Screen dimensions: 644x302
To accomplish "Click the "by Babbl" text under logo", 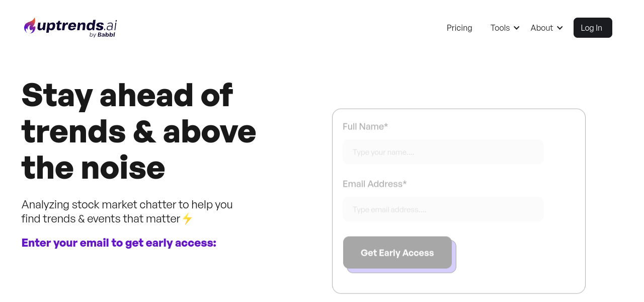I will pos(102,35).
